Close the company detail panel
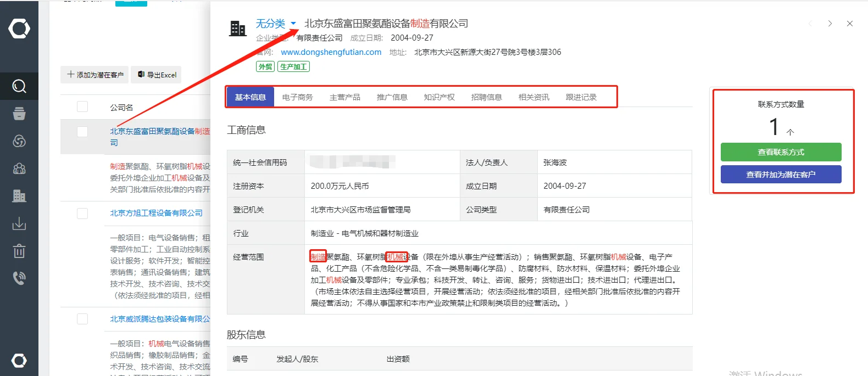This screenshot has height=376, width=868. [x=850, y=24]
